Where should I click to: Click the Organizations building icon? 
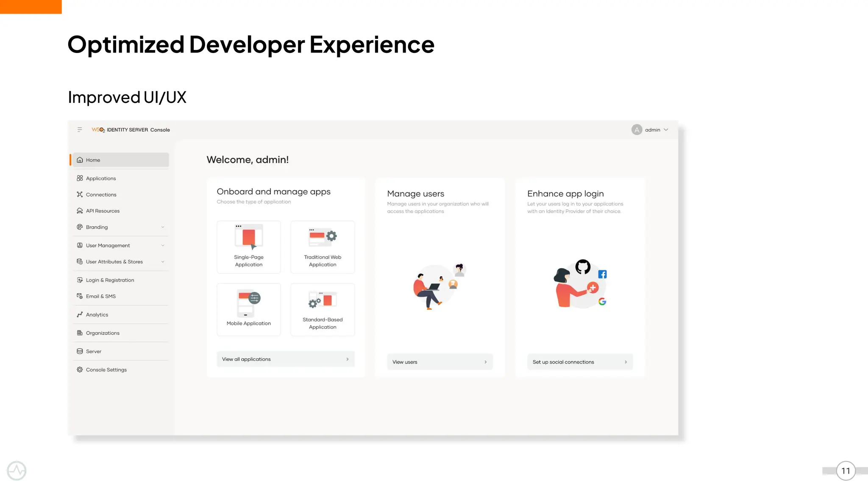80,333
